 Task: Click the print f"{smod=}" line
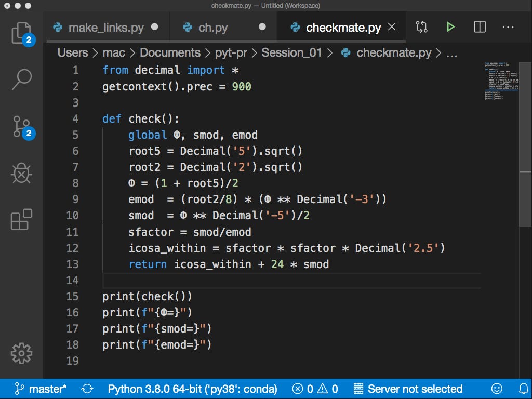157,329
